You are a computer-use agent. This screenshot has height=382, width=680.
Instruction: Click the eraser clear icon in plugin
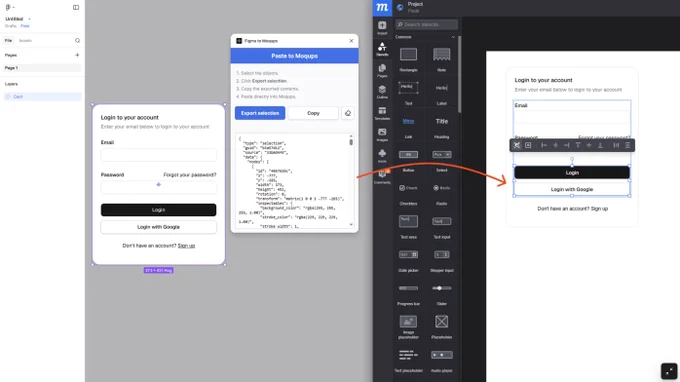click(x=348, y=113)
